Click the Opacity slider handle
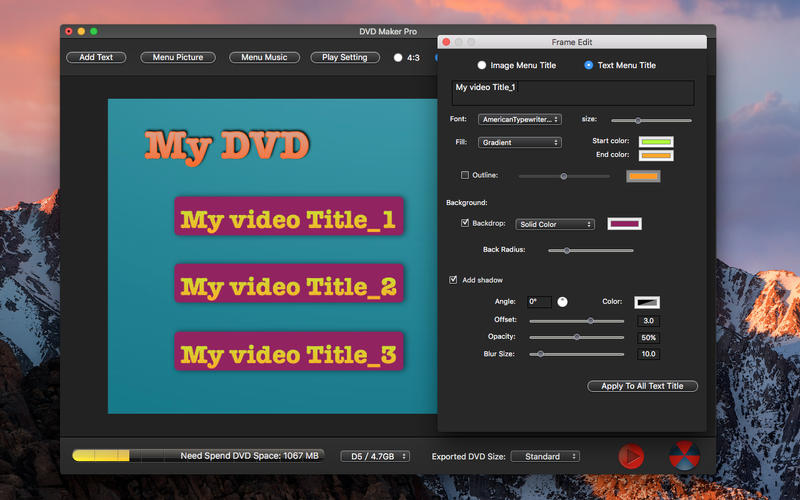 576,337
